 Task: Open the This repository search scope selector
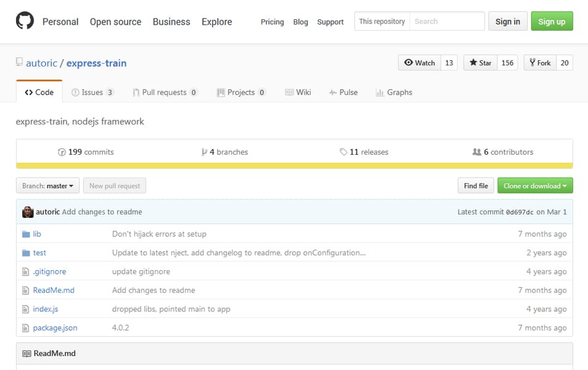[382, 22]
